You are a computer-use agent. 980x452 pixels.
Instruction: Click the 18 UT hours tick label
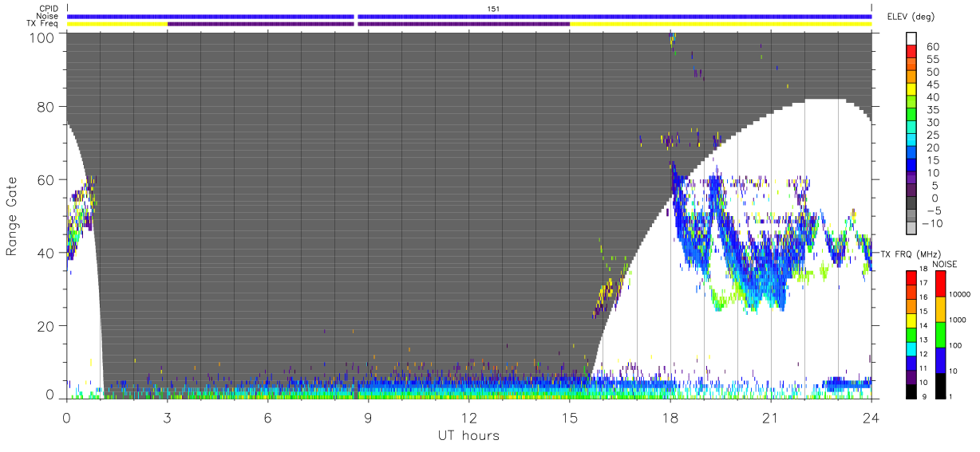670,419
